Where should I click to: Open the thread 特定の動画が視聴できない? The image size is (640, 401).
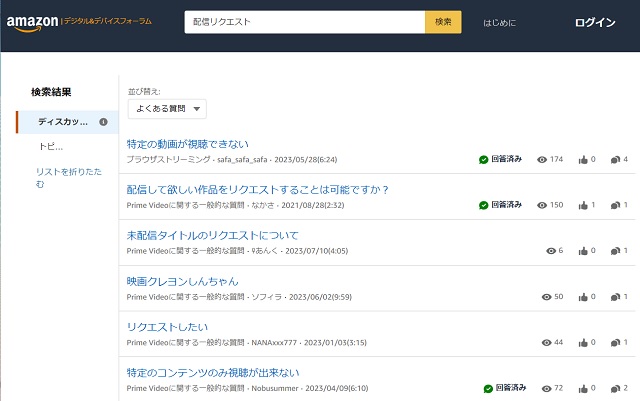coord(187,144)
